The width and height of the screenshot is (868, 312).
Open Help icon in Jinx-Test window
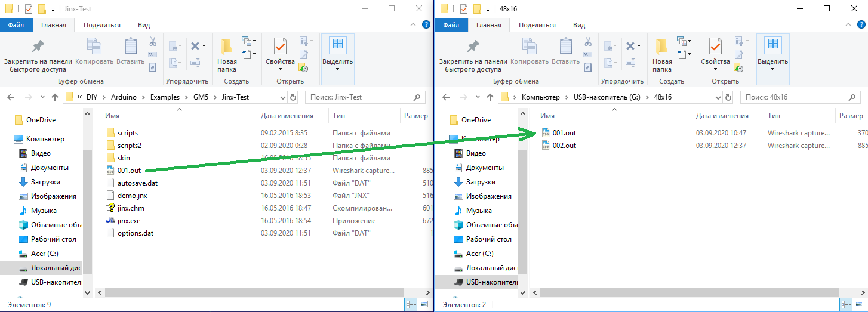pos(426,24)
